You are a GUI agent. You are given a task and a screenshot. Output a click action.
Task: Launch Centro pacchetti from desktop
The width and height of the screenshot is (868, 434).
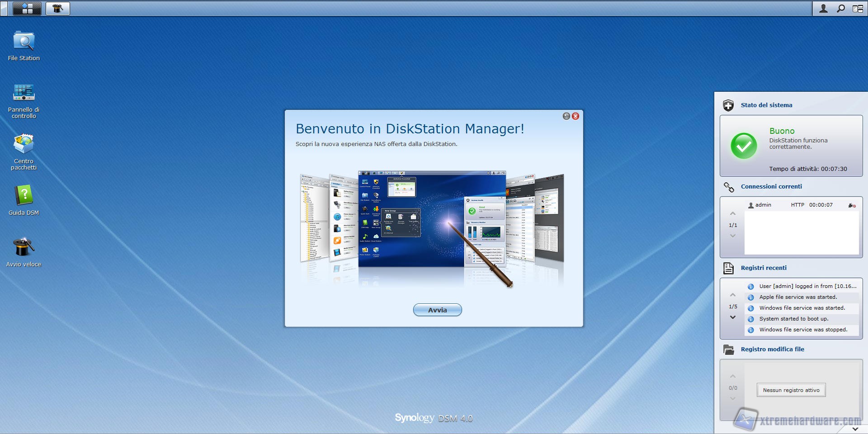coord(24,145)
